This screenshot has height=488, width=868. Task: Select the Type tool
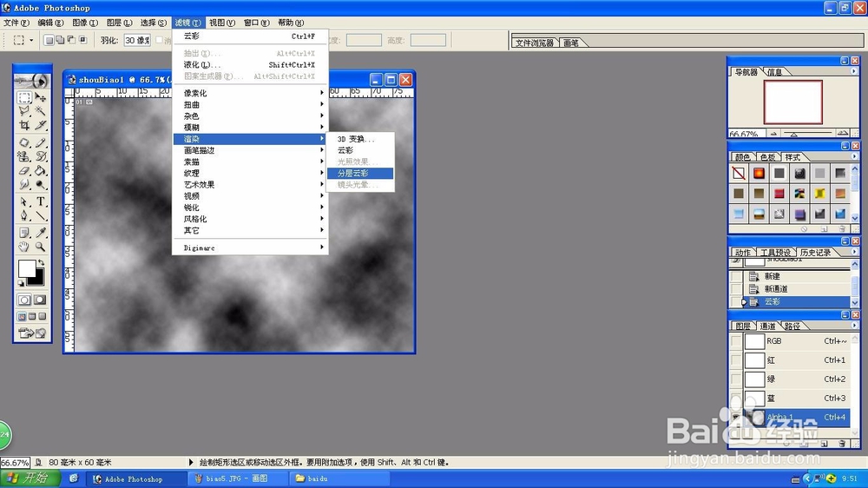pos(41,201)
